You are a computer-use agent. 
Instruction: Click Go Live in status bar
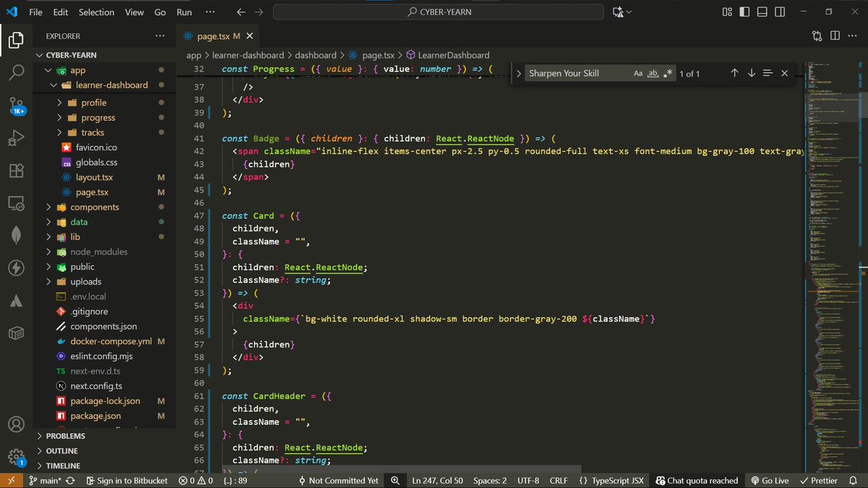click(x=770, y=480)
